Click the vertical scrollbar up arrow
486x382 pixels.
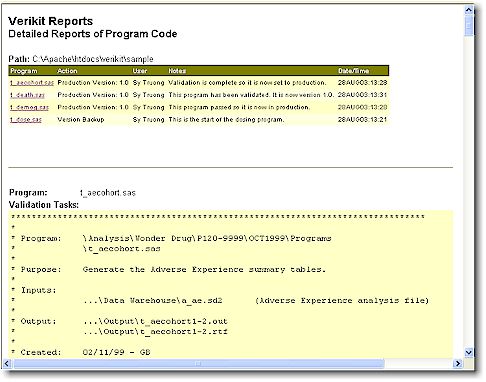(469, 10)
